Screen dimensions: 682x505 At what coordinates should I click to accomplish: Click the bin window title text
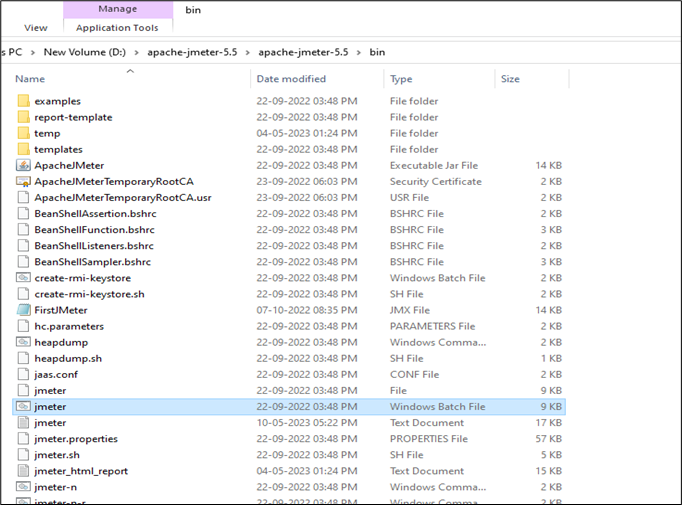click(x=193, y=10)
